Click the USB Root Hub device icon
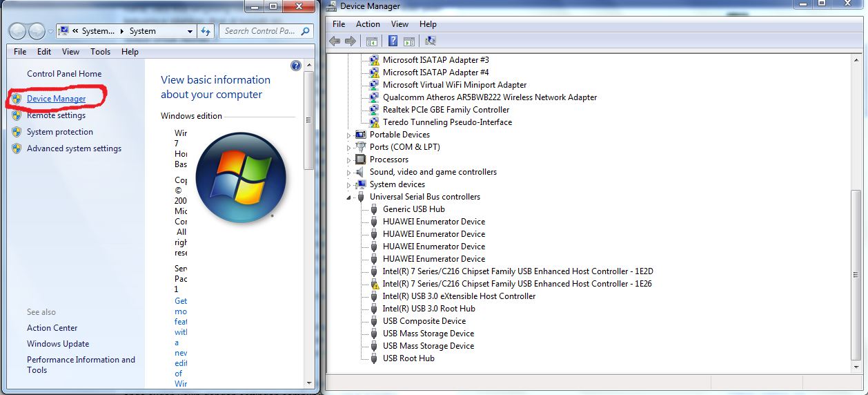Screen dimensions: 868x395 click(374, 358)
